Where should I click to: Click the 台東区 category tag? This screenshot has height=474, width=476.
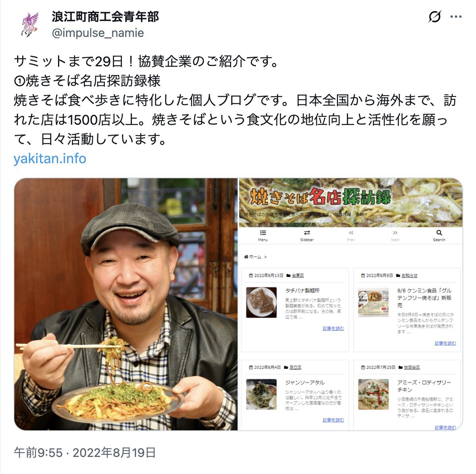point(298,276)
